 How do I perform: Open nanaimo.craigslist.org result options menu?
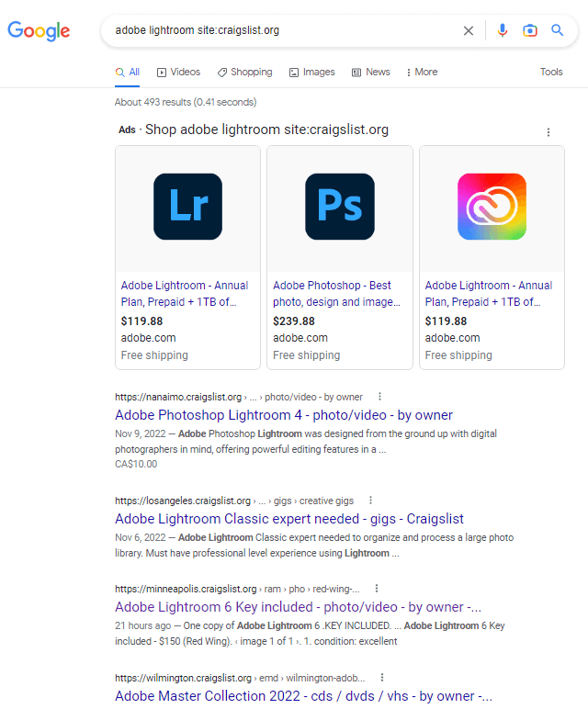pyautogui.click(x=379, y=397)
